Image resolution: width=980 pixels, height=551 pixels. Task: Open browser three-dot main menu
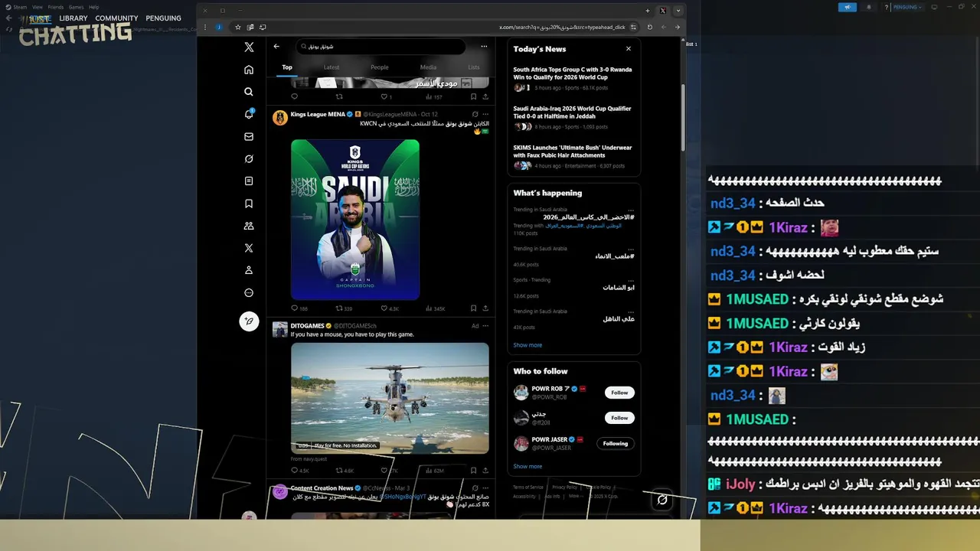(205, 27)
